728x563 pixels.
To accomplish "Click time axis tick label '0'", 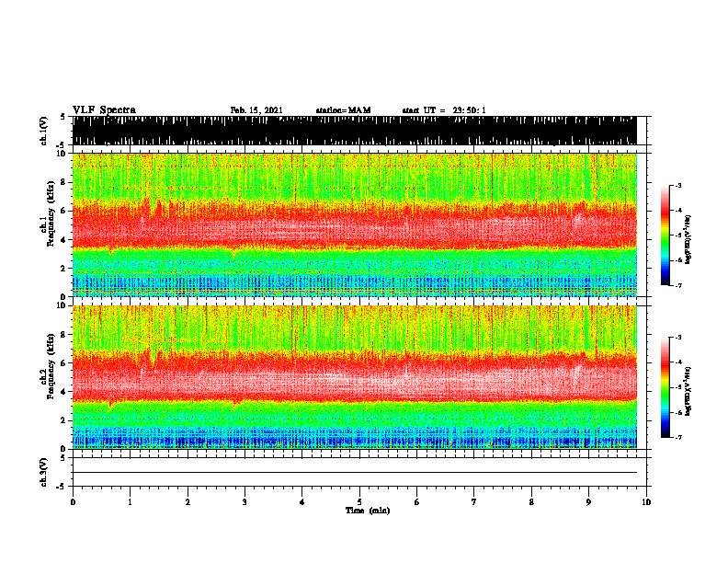I will point(73,502).
